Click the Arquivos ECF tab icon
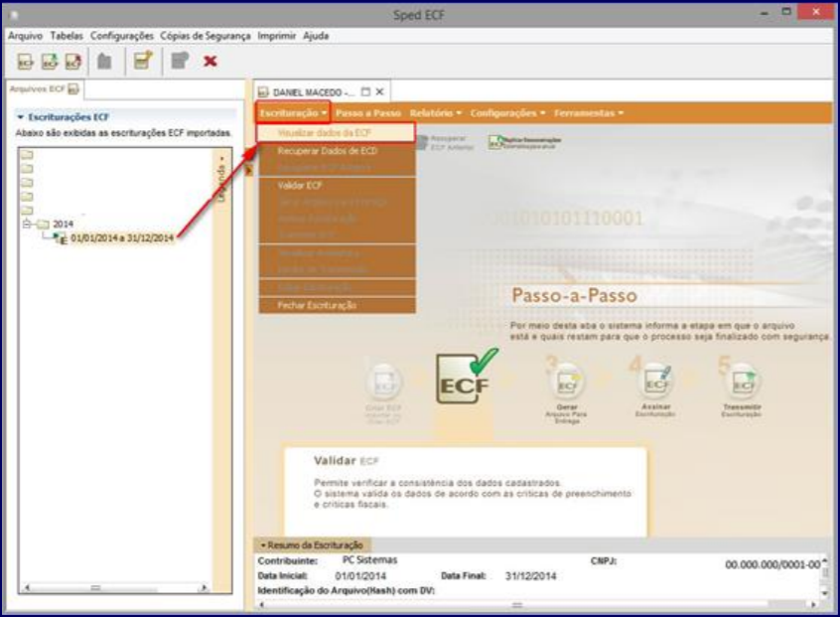The height and width of the screenshot is (617, 840). [x=73, y=89]
